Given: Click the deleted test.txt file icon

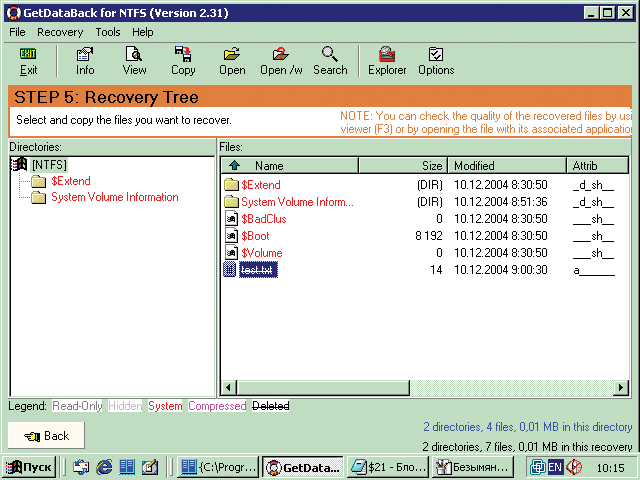Looking at the screenshot, I should [230, 269].
